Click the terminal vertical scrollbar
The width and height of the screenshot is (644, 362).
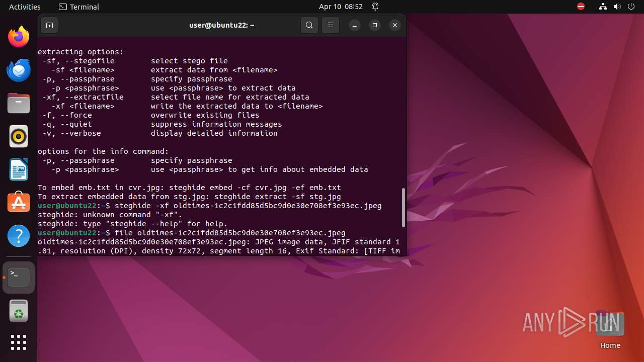point(403,208)
